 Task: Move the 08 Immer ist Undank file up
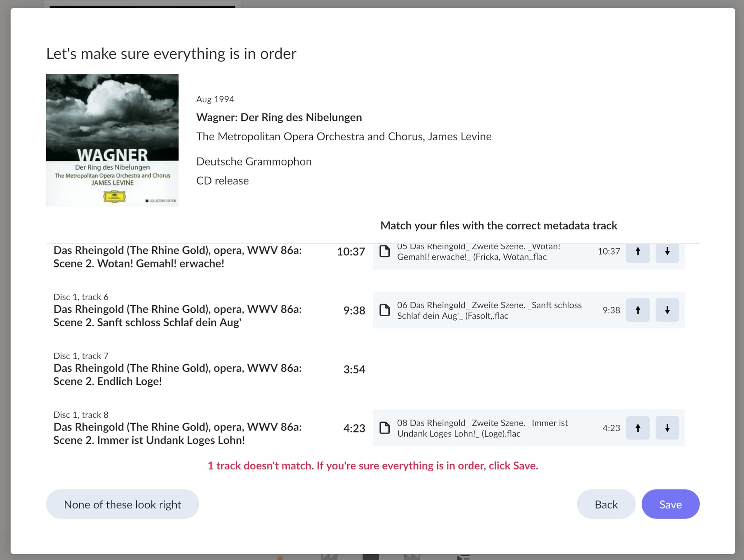tap(637, 428)
